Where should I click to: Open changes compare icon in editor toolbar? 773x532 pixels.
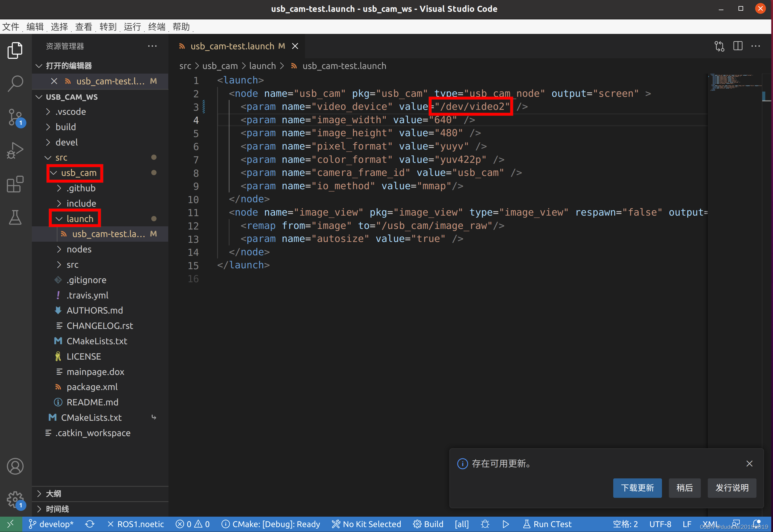pos(719,46)
